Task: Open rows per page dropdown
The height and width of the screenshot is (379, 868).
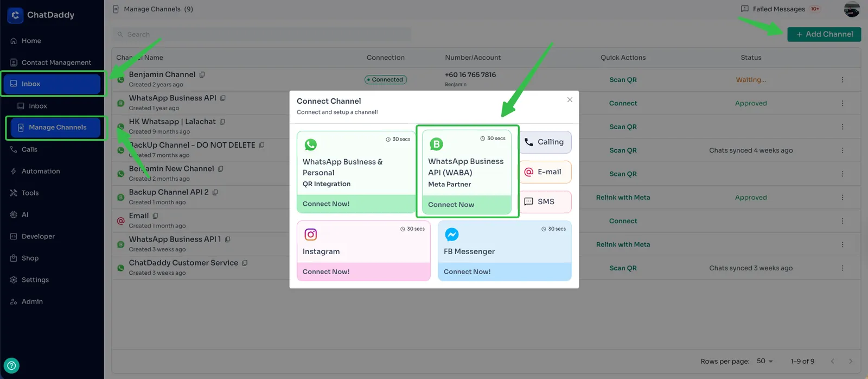Action: coord(764,361)
